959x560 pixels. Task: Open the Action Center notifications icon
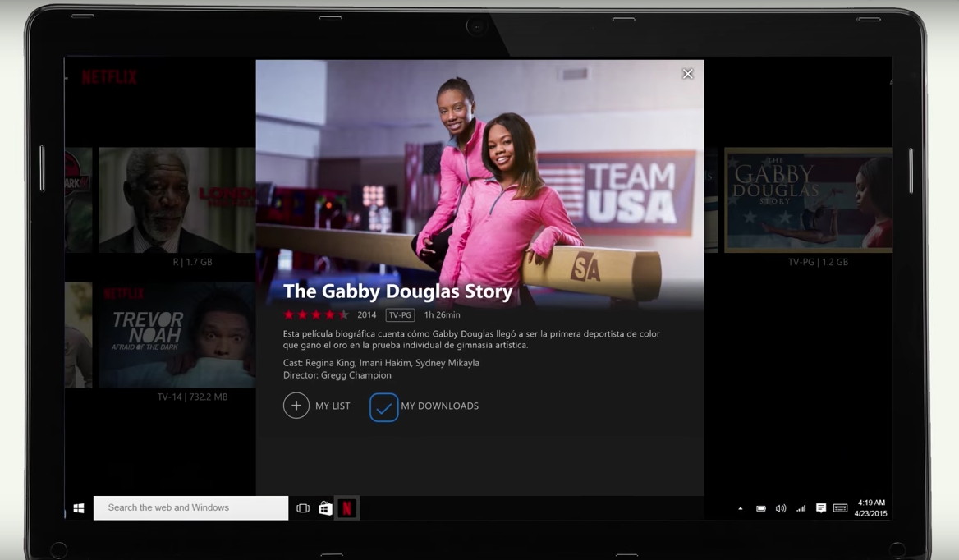point(820,509)
